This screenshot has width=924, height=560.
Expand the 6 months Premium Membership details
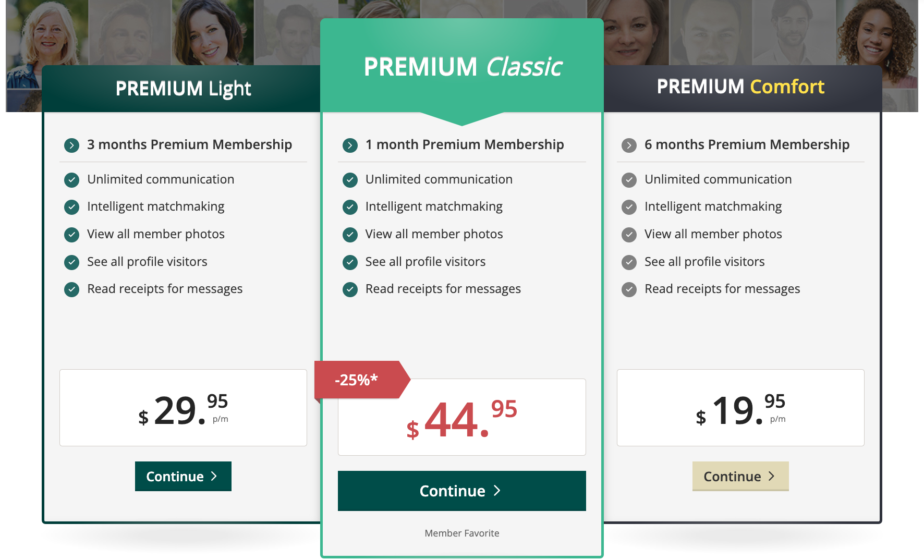click(629, 145)
